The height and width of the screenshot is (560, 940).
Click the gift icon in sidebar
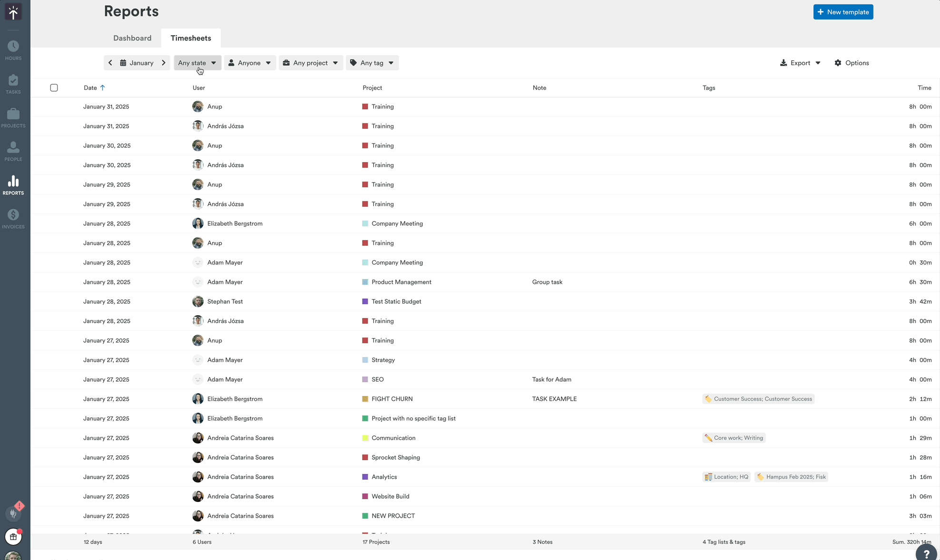click(x=13, y=537)
